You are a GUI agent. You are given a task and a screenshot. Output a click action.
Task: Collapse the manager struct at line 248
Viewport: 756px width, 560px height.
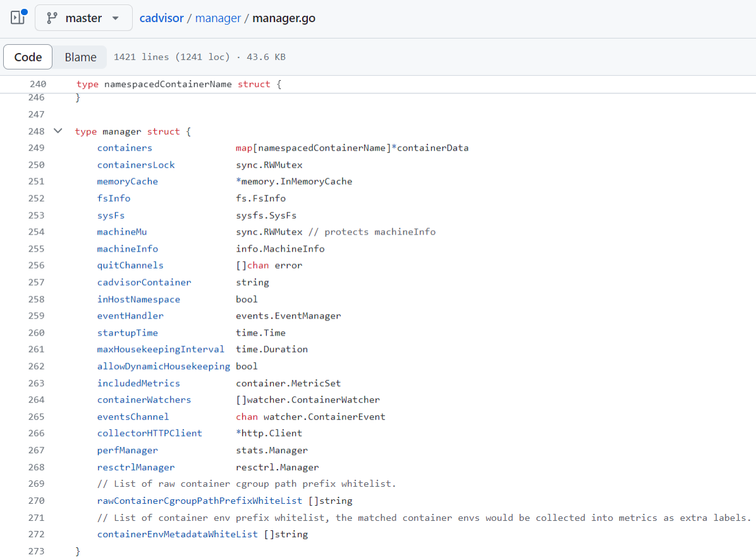pyautogui.click(x=58, y=131)
